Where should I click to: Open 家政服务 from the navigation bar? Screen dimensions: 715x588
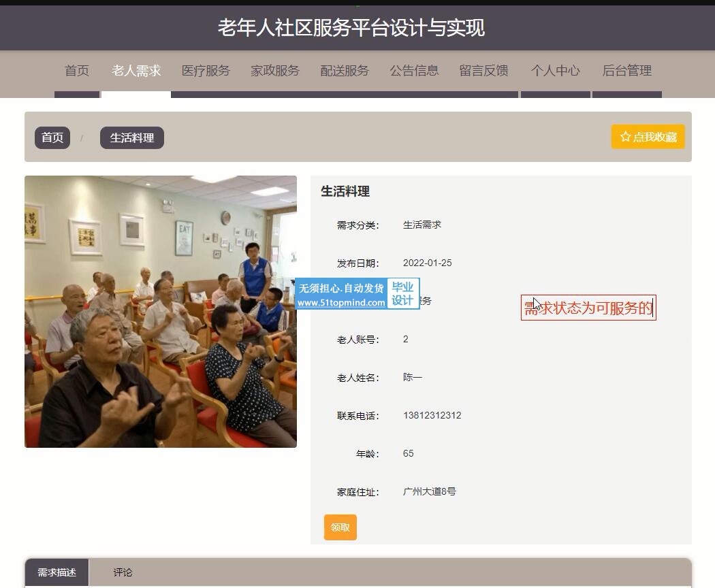(x=275, y=71)
